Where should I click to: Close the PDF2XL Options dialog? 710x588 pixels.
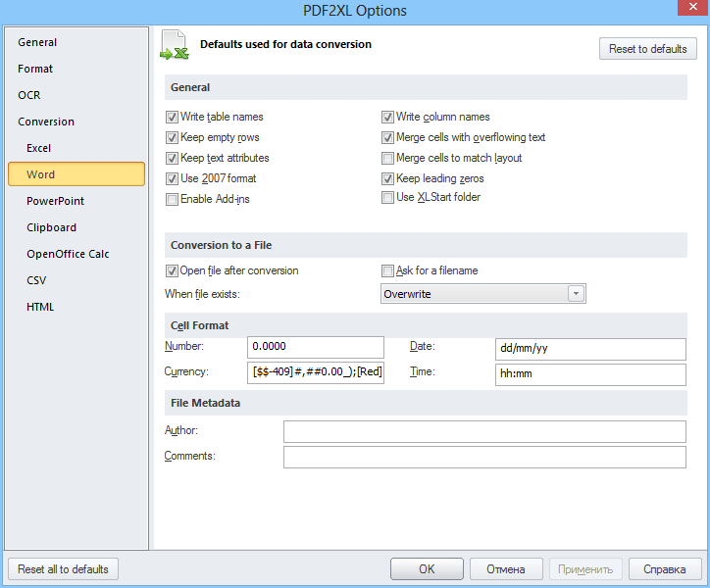coord(692,7)
